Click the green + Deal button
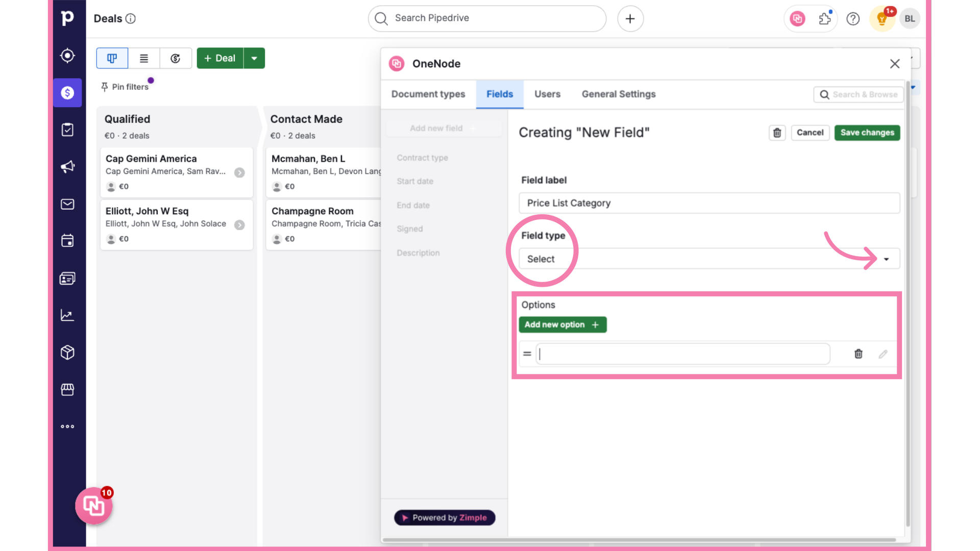Viewport: 980px width, 551px height. 220,58
